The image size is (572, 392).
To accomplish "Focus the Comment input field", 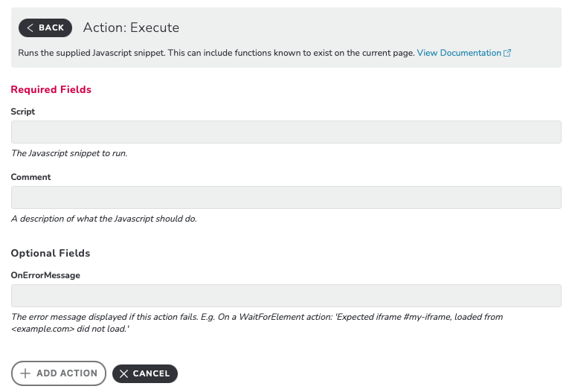I will (286, 198).
